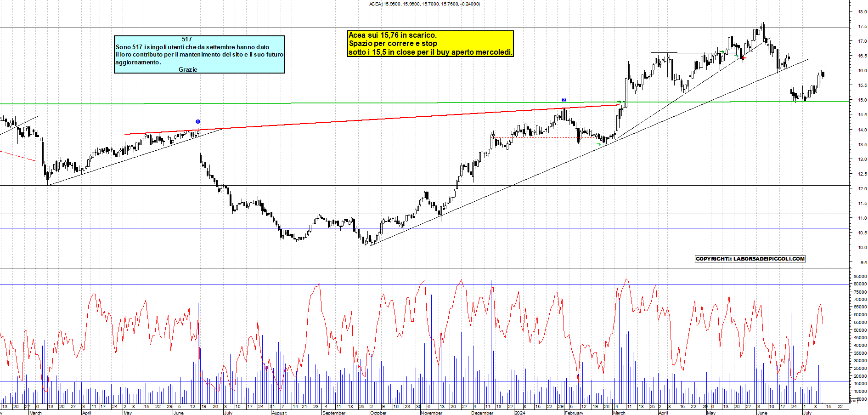Click the 15.0 price axis label
This screenshot has width=868, height=415.
click(862, 100)
